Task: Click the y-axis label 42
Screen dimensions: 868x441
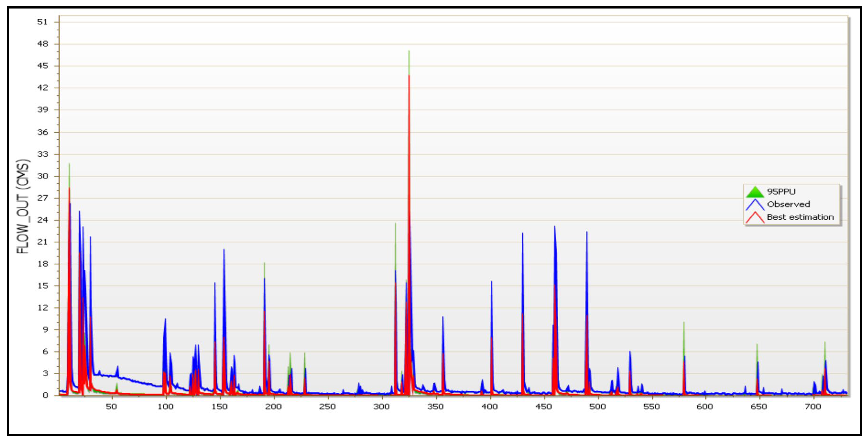Action: [x=43, y=88]
